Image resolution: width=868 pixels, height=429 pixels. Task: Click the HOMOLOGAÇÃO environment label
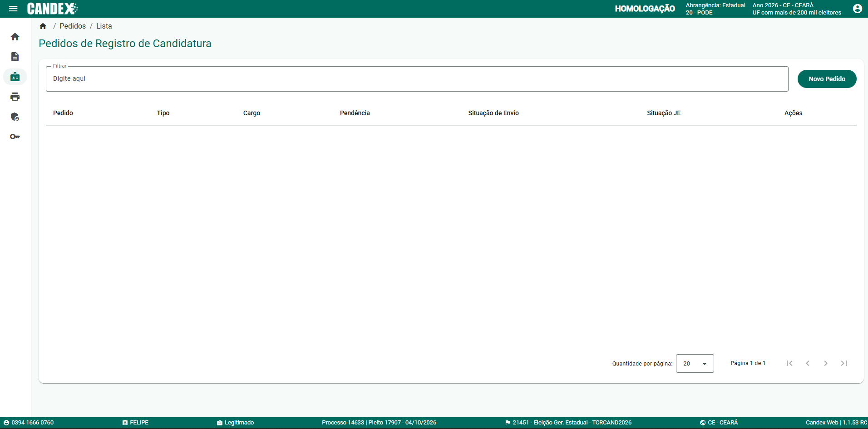tap(645, 9)
